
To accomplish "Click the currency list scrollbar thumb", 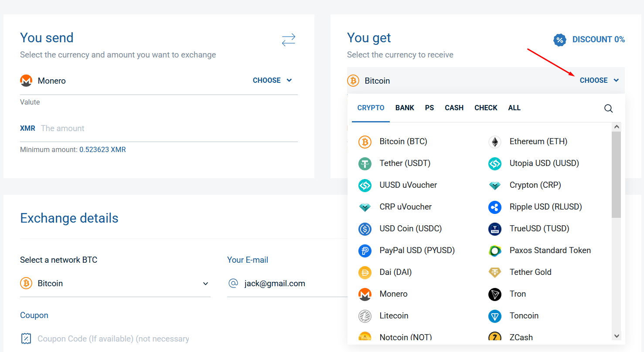I will pos(616,174).
